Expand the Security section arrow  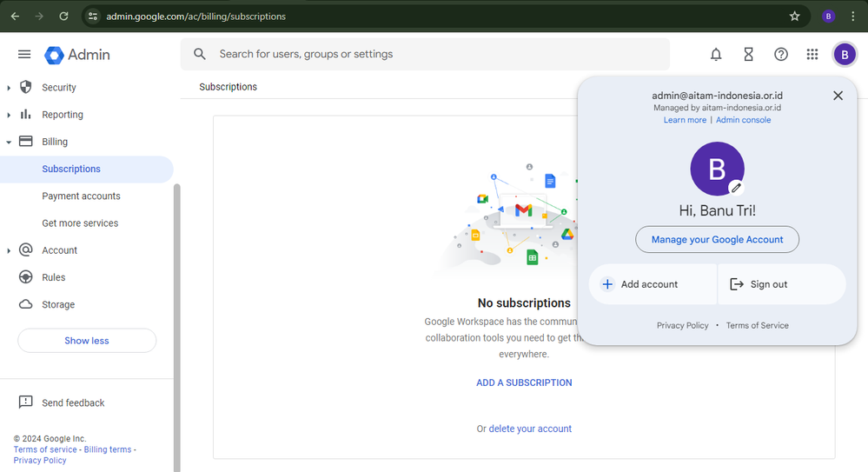(9, 88)
